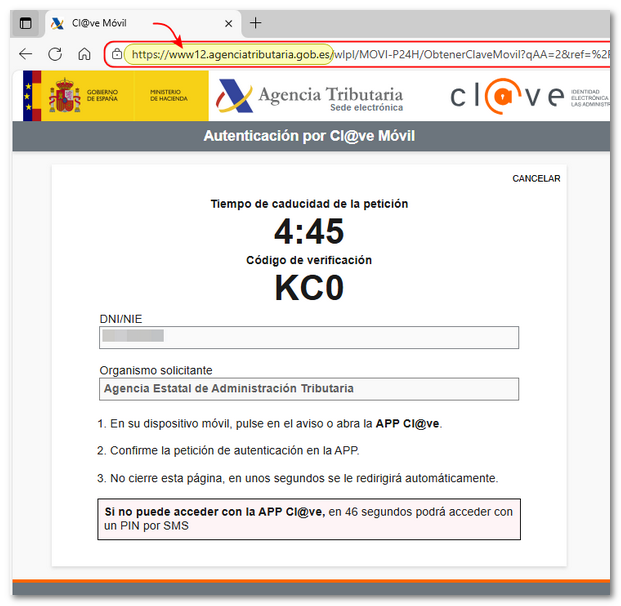Click the Agencia Tributaria Sede electrónica logo
Image resolution: width=621 pixels, height=606 pixels.
[309, 96]
